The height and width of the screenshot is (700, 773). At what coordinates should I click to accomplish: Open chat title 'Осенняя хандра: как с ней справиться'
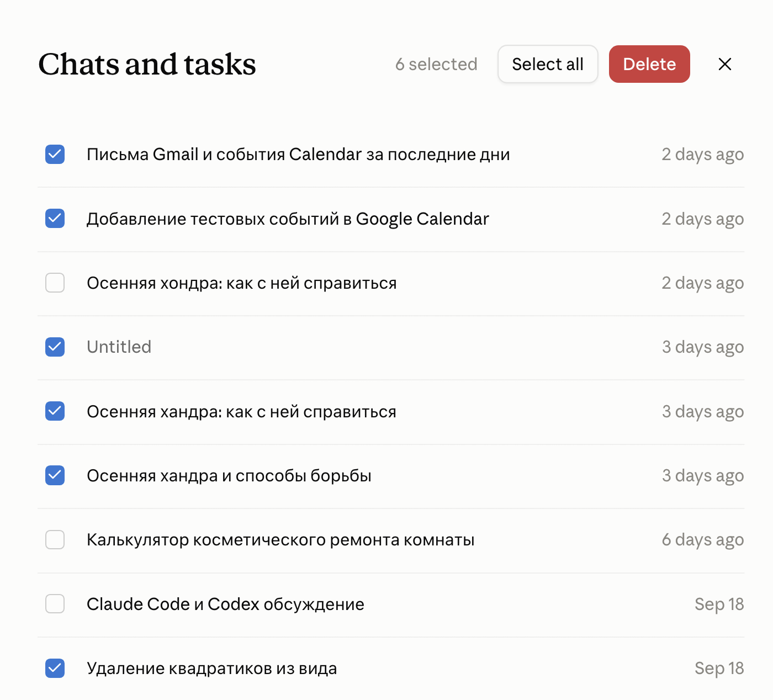pos(242,412)
